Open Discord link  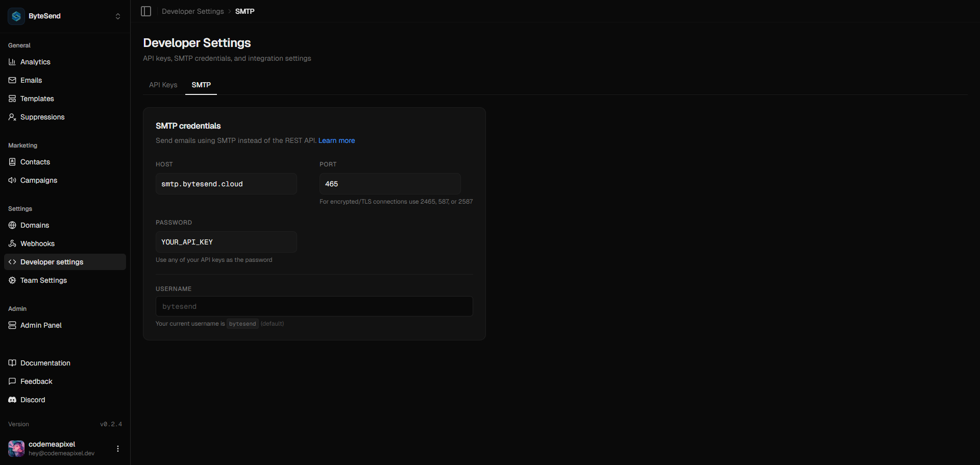click(65, 400)
